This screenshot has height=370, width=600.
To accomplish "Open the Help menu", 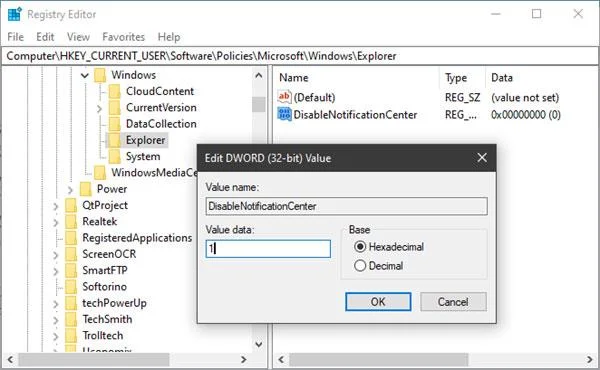I will [169, 37].
